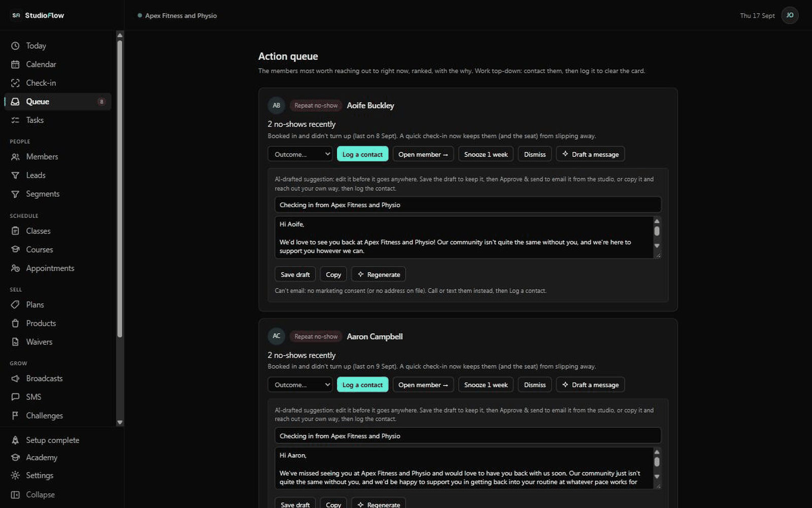Viewport: 812px width, 508px height.
Task: Open the Academy cap icon
Action: point(15,458)
